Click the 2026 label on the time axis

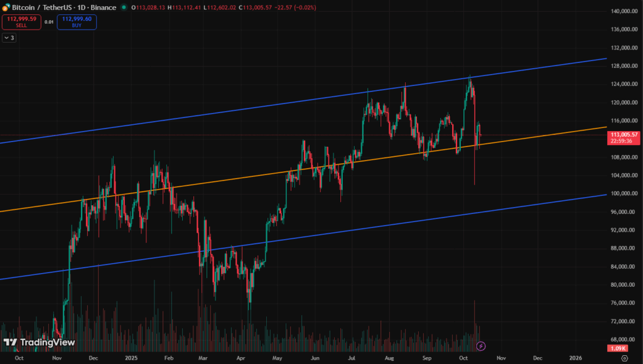point(575,358)
